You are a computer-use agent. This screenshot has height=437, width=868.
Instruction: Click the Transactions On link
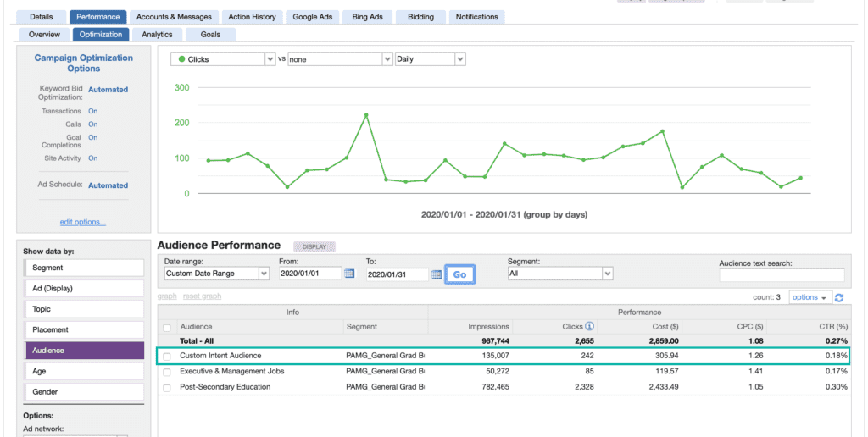tap(93, 111)
